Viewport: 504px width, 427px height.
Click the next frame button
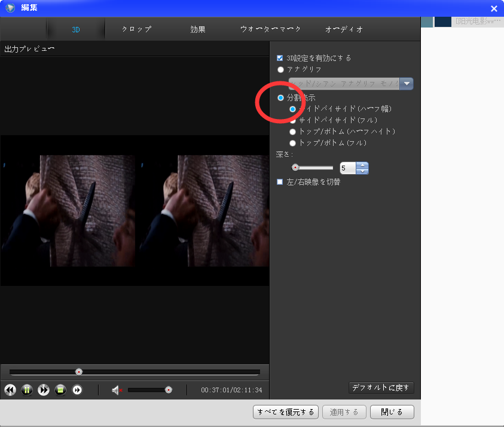pyautogui.click(x=77, y=390)
